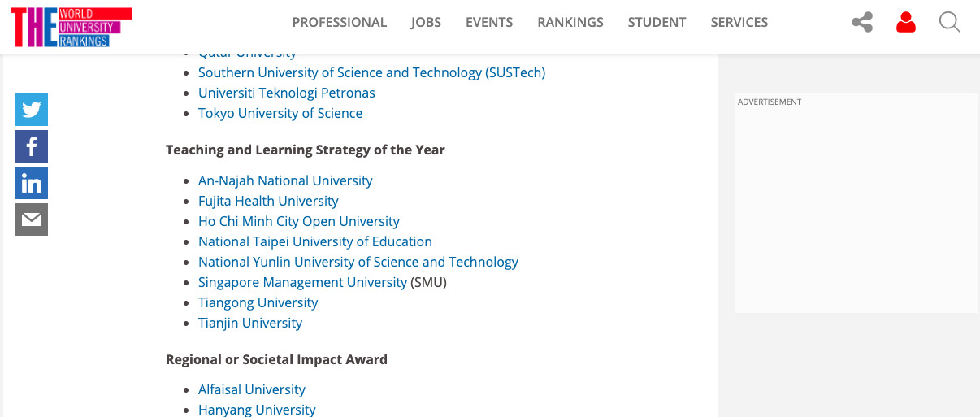Click the advertisement panel
This screenshot has width=980, height=417.
[856, 203]
